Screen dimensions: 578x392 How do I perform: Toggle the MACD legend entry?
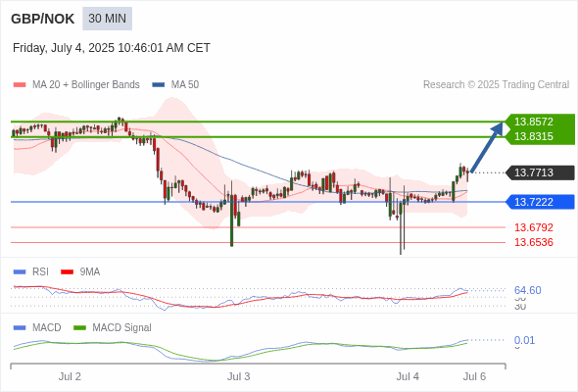click(x=37, y=327)
